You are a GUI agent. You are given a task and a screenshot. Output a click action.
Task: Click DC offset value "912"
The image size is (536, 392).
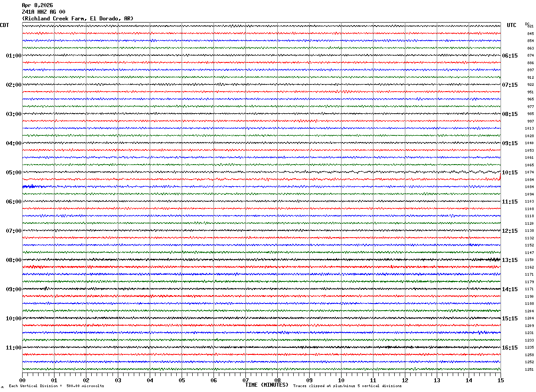pyautogui.click(x=530, y=77)
